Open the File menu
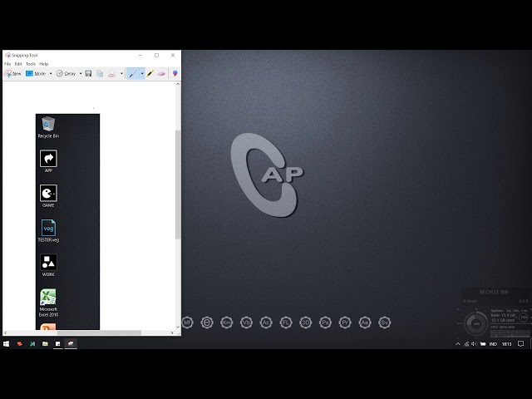This screenshot has width=532, height=399. coord(7,64)
